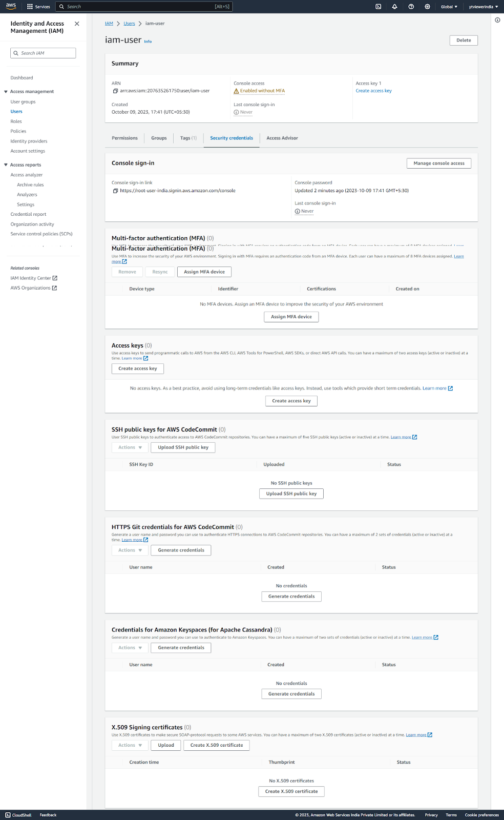The image size is (504, 820).
Task: Click Privacy link in footer
Action: tap(431, 815)
